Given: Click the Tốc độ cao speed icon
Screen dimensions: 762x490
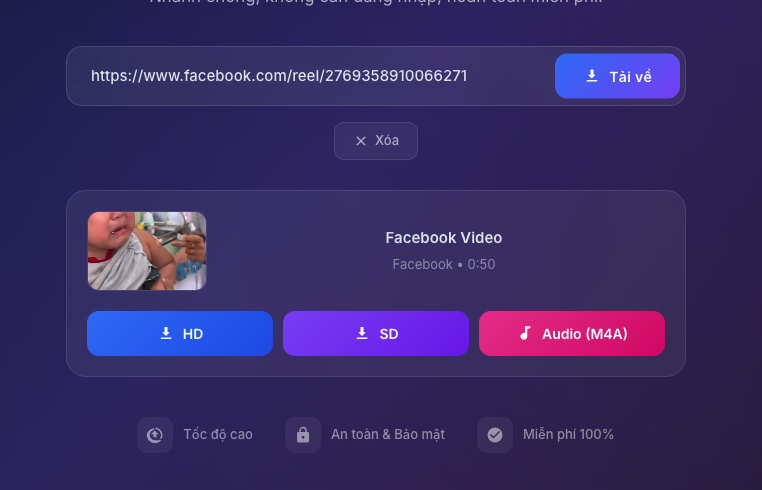Looking at the screenshot, I should 155,435.
